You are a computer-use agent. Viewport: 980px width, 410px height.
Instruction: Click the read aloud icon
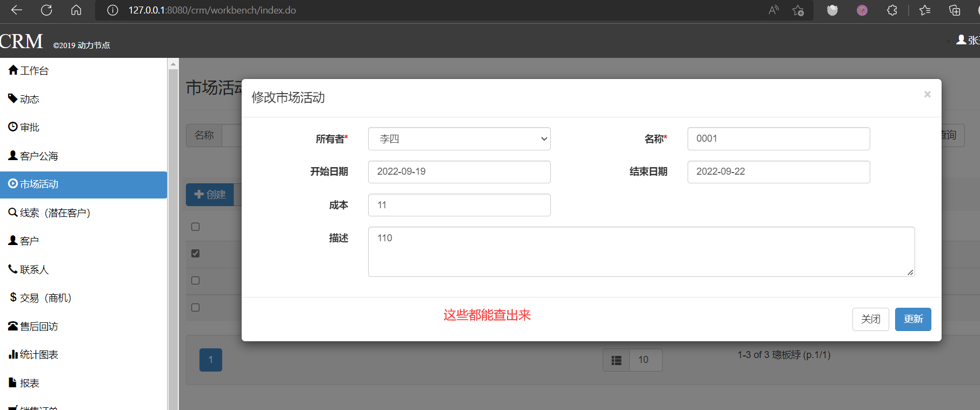click(774, 10)
